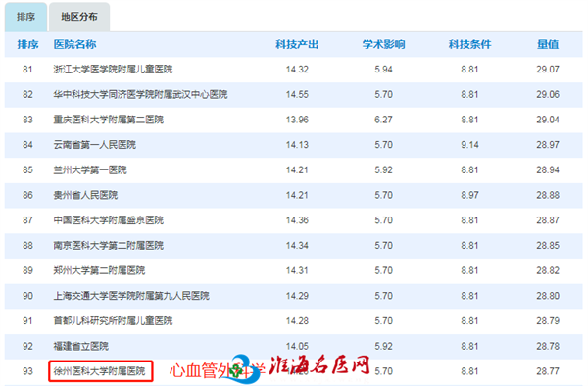Open 云南省第一人民医院 link
Viewport: 588px width, 386px height.
click(94, 145)
